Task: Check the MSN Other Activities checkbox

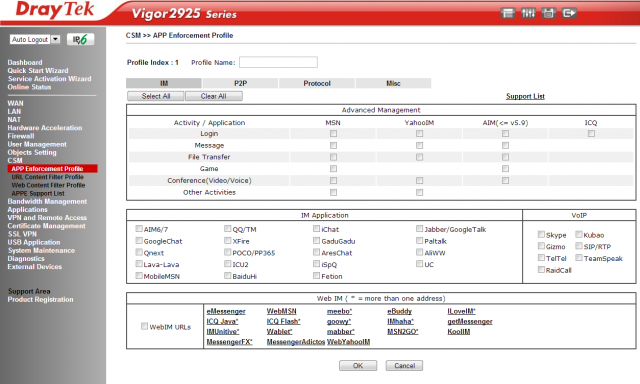Action: [333, 192]
